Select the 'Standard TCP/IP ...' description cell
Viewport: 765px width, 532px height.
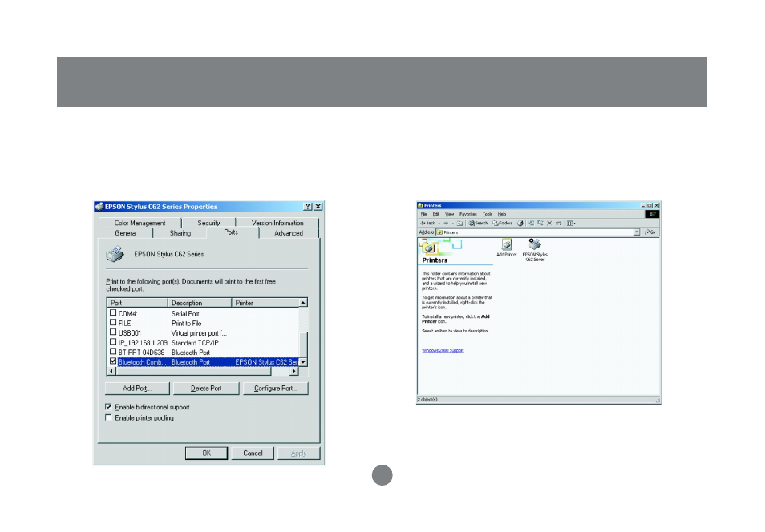(x=198, y=343)
